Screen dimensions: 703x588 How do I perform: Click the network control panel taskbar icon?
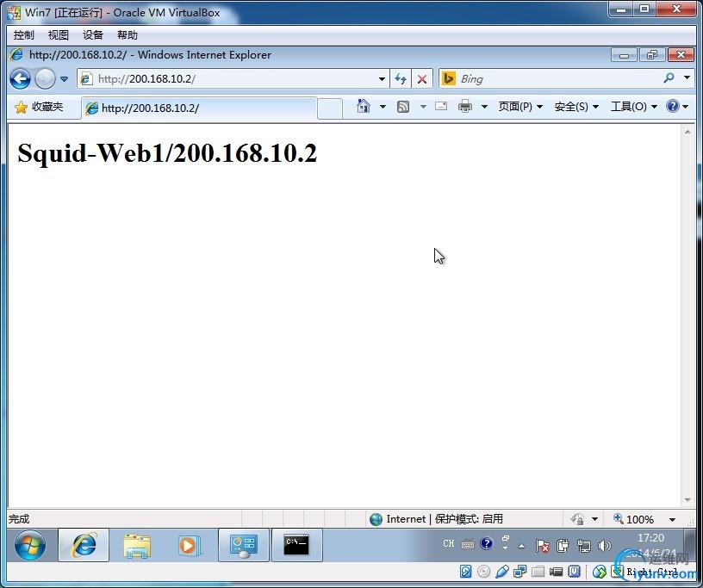[244, 545]
